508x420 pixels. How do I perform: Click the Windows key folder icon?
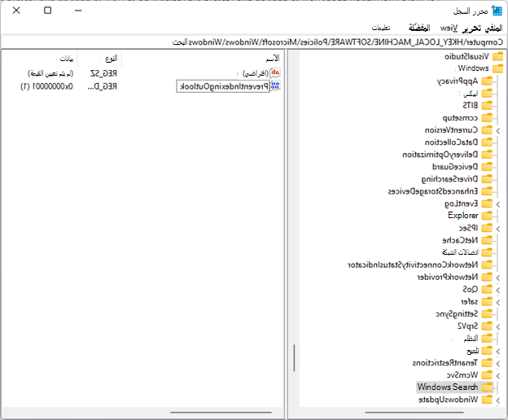pos(497,68)
